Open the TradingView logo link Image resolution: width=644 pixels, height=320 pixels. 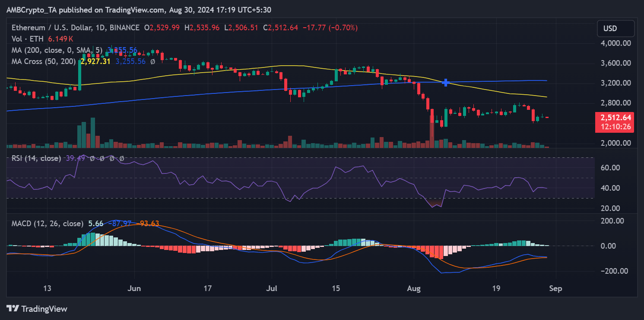37,309
